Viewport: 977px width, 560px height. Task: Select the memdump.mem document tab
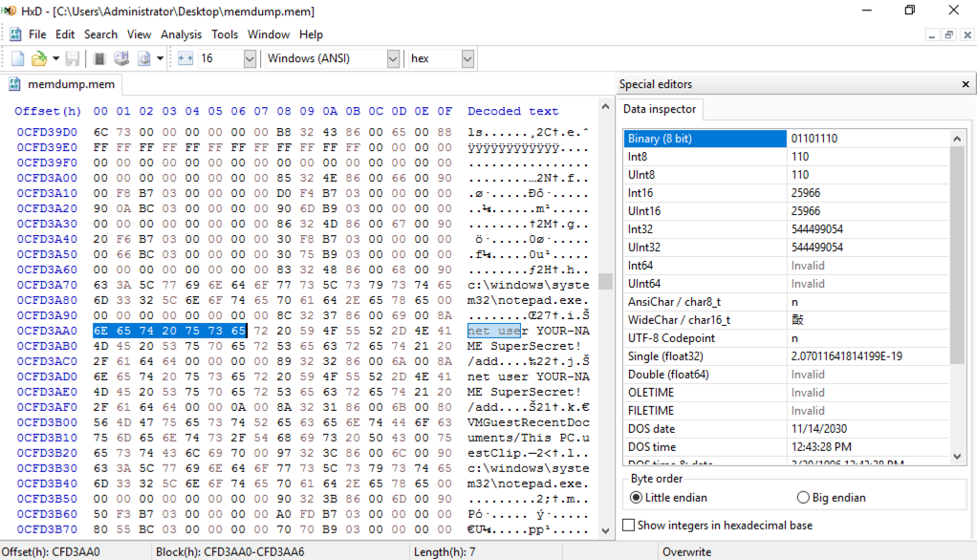62,84
